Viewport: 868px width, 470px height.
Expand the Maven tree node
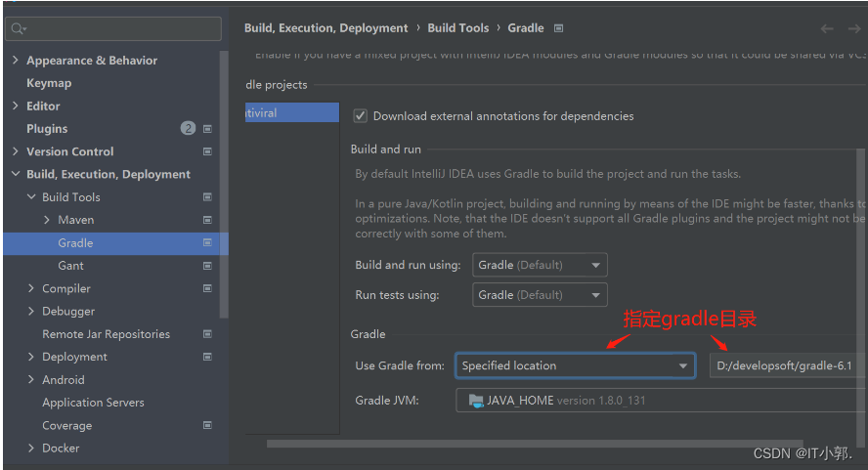[47, 220]
